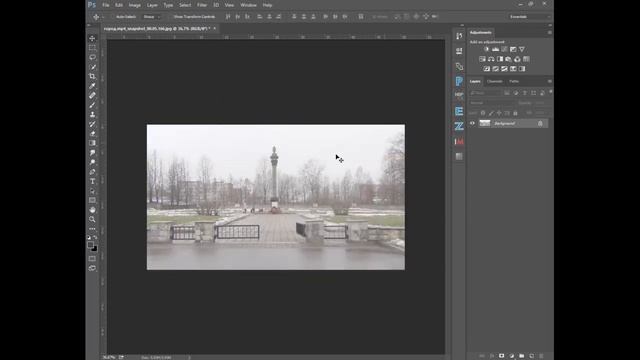Select the Rectangular Marquee tool
The image size is (640, 360).
(92, 48)
